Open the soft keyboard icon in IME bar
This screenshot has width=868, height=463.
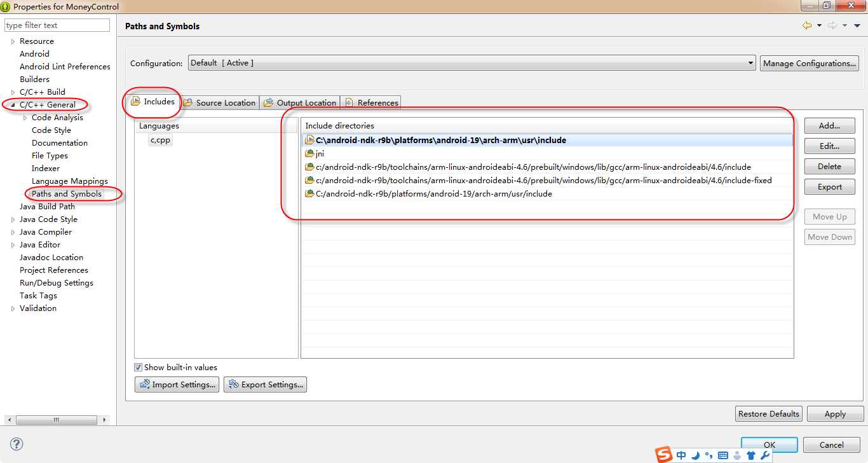[723, 455]
